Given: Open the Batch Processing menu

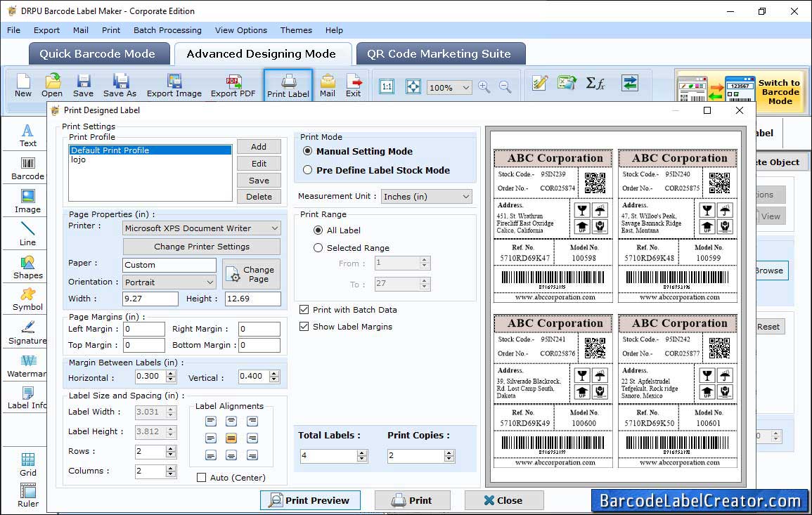Looking at the screenshot, I should (167, 30).
